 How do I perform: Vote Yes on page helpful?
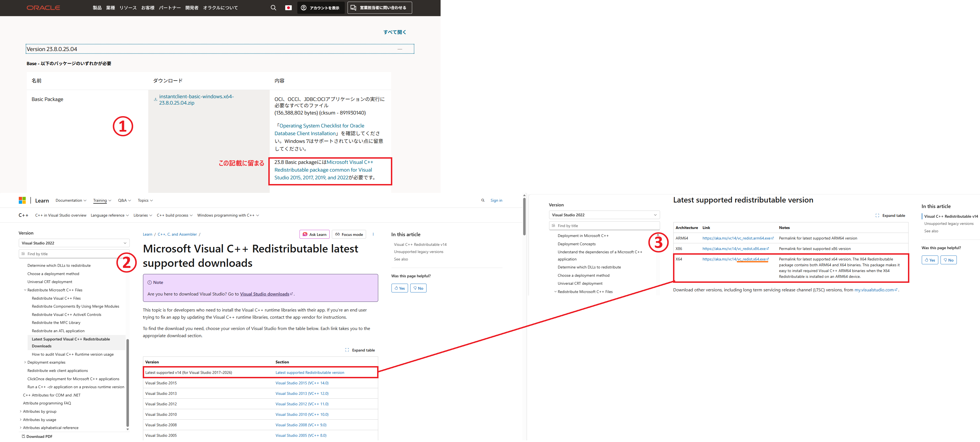pyautogui.click(x=399, y=288)
